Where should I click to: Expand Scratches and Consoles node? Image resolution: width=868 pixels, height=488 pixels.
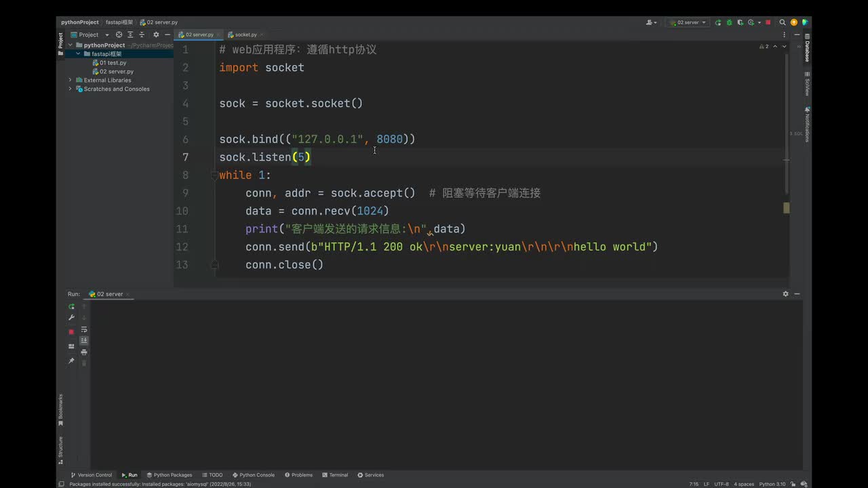(x=71, y=89)
